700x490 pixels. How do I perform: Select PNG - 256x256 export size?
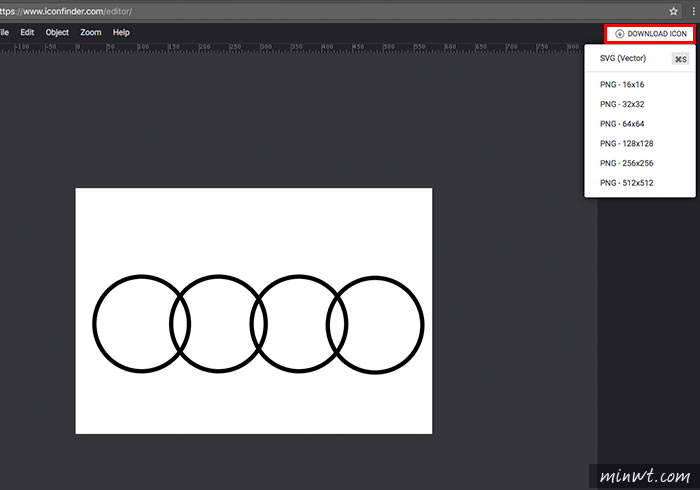(x=640, y=163)
